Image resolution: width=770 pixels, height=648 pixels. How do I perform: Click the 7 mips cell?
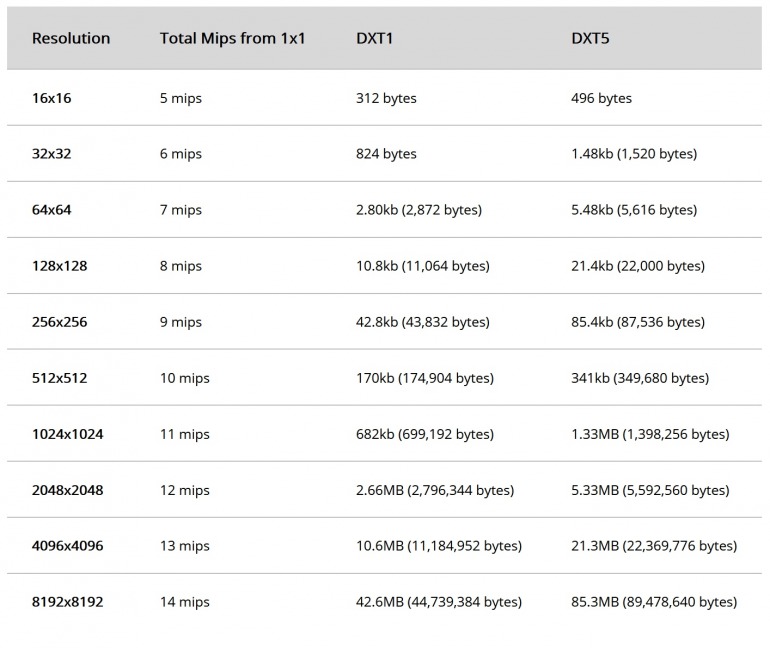click(x=181, y=210)
